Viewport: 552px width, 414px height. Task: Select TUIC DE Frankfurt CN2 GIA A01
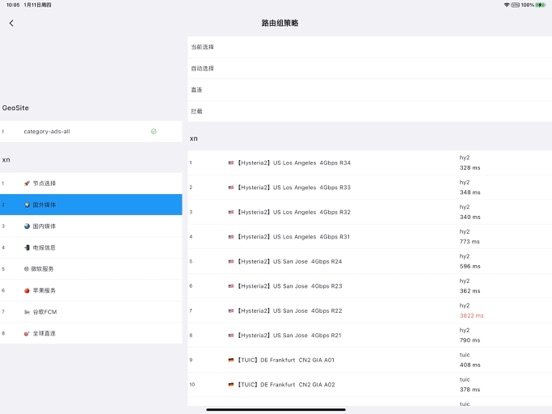(x=370, y=360)
